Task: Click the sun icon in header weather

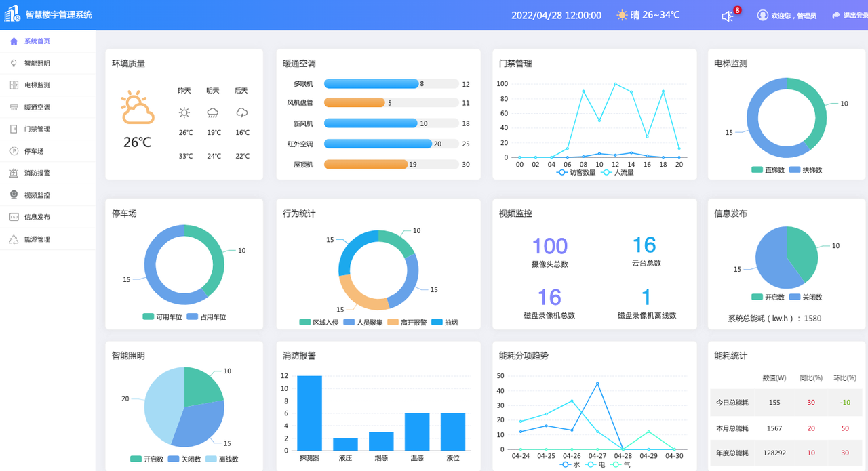Action: point(622,15)
